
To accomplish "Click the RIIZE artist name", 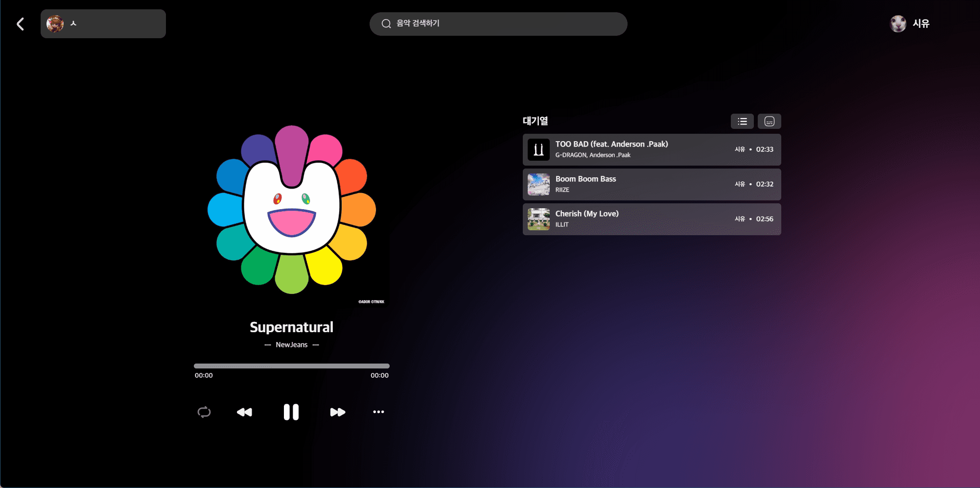I will coord(562,190).
